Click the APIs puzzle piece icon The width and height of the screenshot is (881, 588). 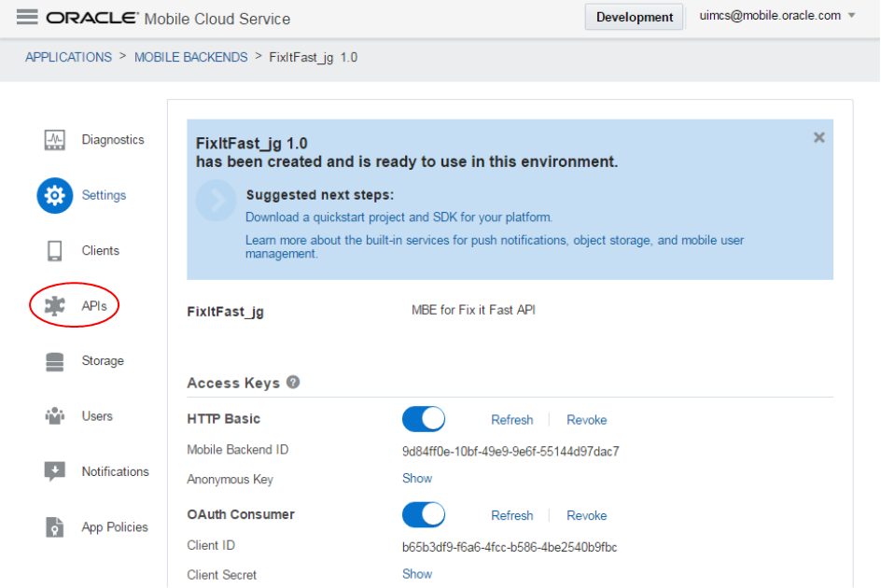55,306
